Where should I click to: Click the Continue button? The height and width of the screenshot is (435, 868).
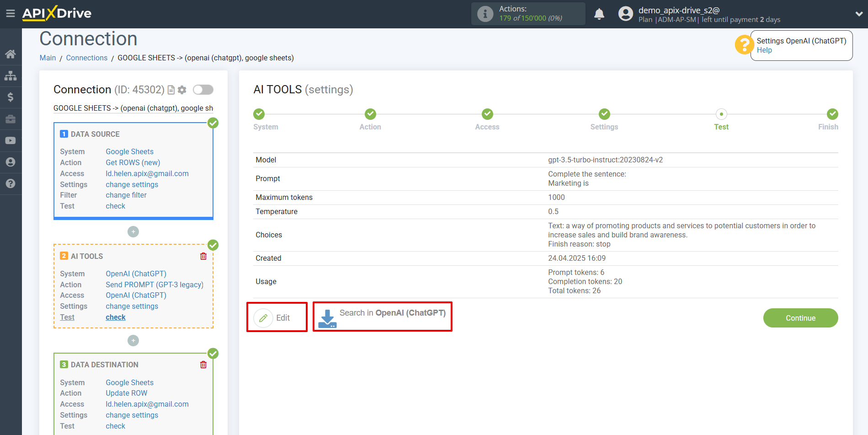(x=800, y=318)
